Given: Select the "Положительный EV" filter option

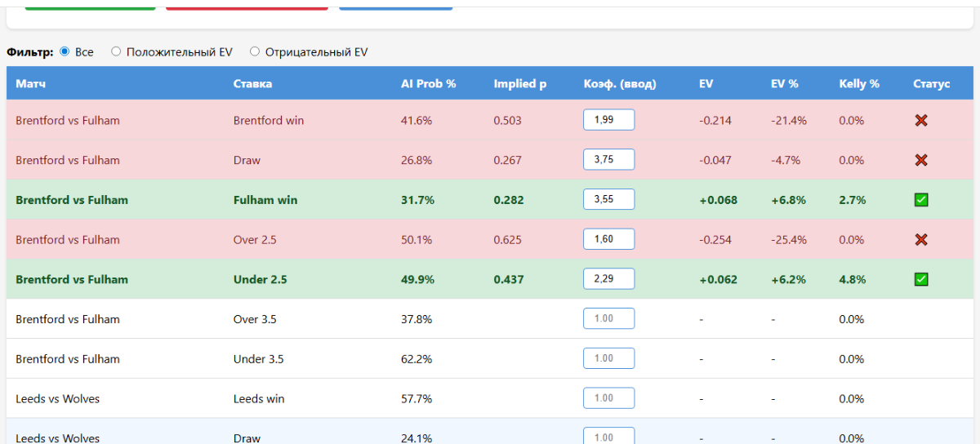Looking at the screenshot, I should pyautogui.click(x=116, y=51).
